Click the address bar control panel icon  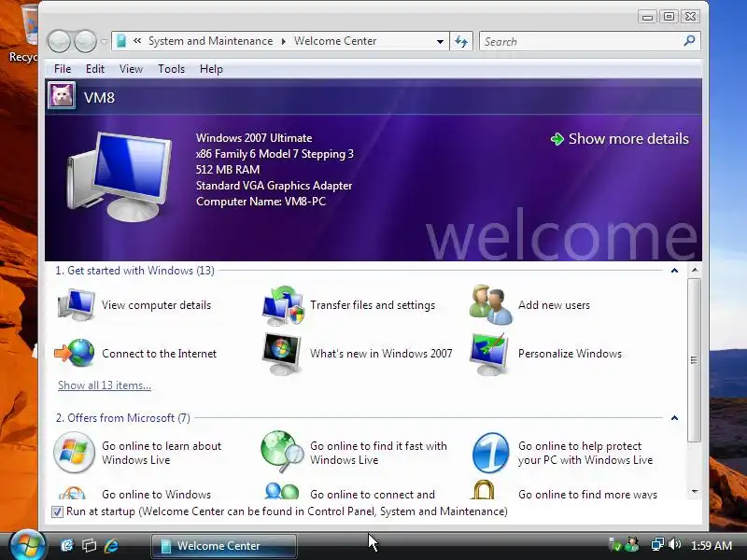point(121,41)
